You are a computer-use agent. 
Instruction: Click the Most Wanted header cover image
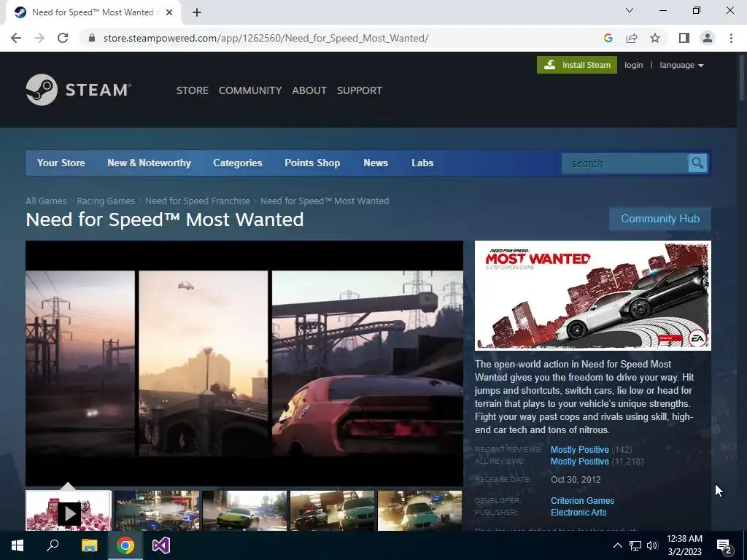(592, 296)
